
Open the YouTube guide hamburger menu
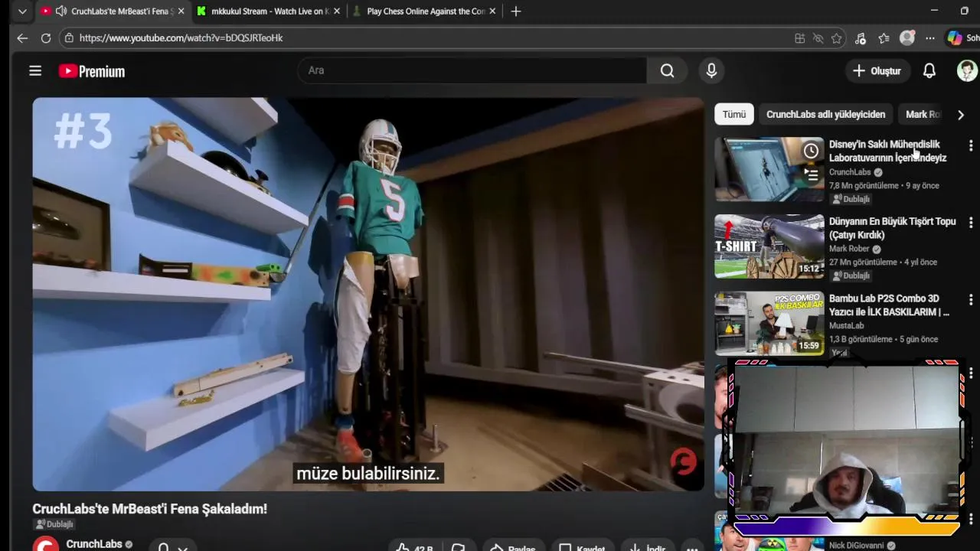[x=35, y=71]
